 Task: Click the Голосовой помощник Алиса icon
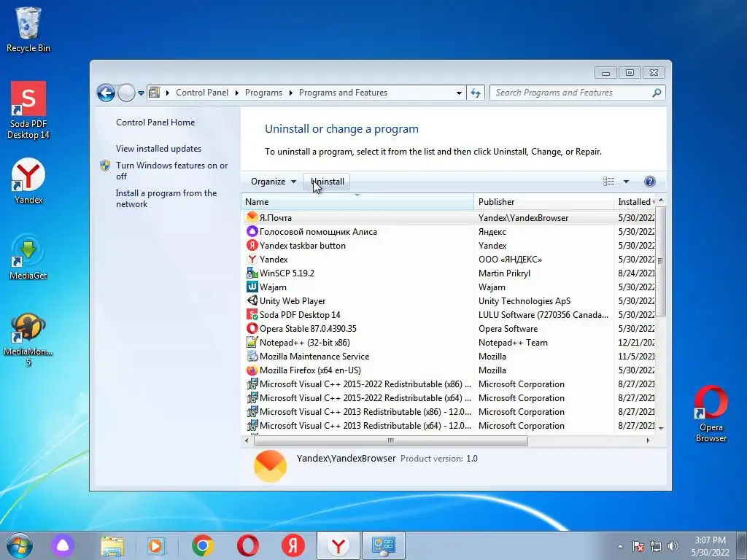point(252,231)
